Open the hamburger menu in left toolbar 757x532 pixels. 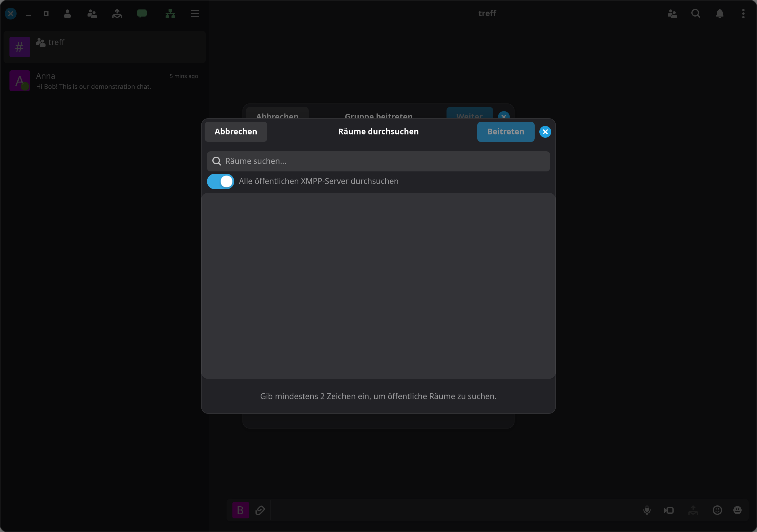195,14
